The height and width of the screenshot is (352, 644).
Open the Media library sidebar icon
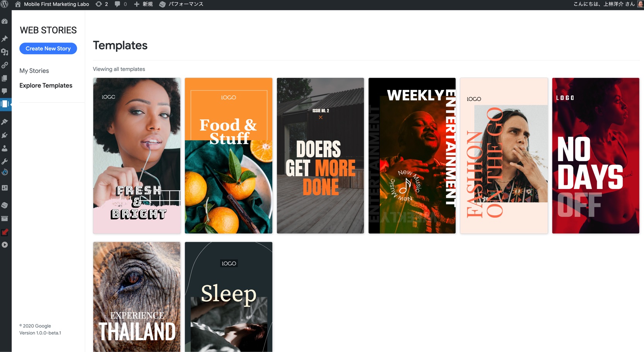pos(5,52)
